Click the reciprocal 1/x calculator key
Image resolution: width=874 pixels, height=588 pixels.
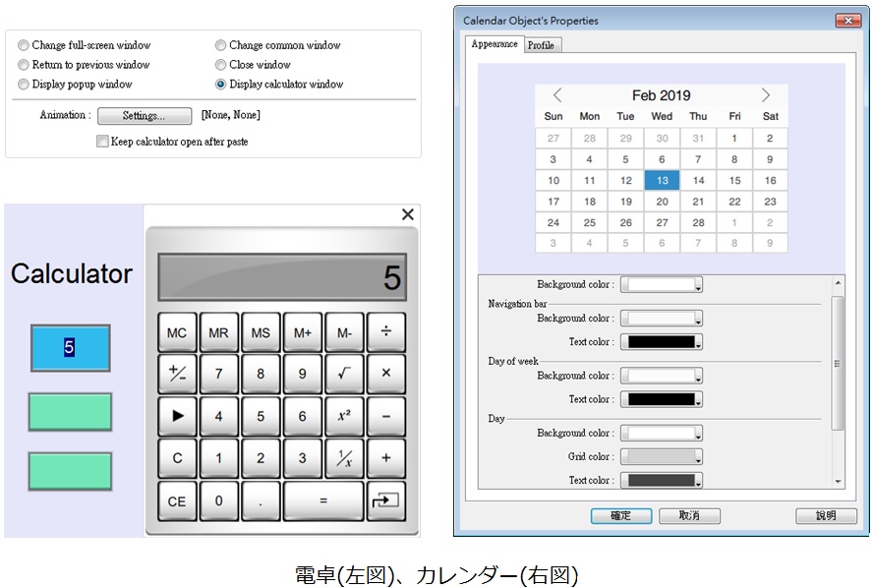344,458
